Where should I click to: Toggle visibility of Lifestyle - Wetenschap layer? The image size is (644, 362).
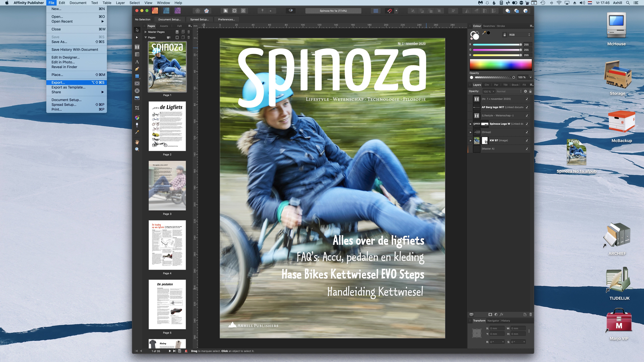point(527,115)
